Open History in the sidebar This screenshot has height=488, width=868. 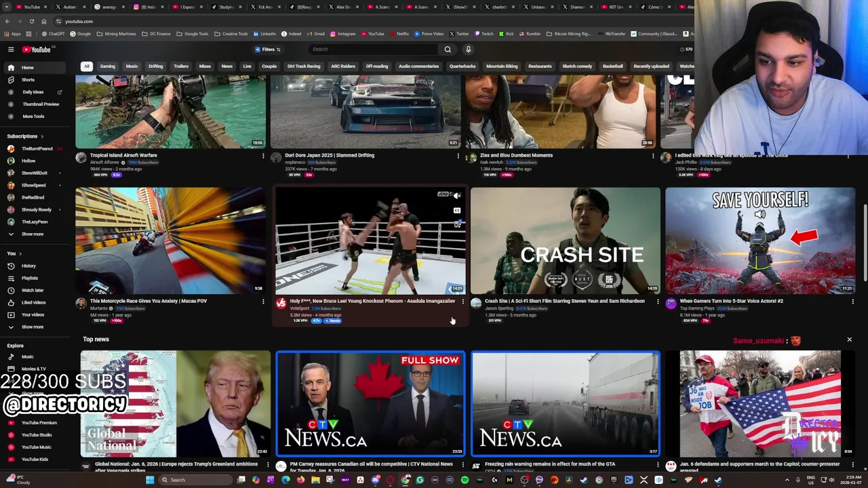coord(34,266)
